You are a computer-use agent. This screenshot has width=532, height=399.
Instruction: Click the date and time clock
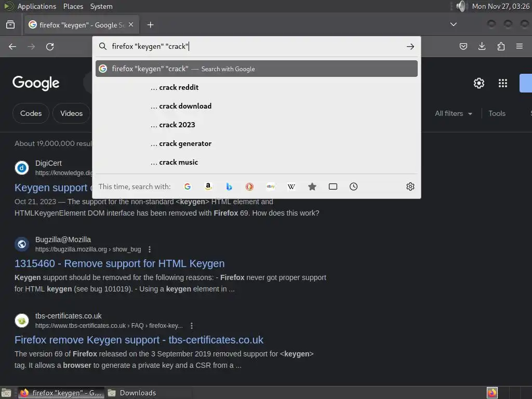501,6
